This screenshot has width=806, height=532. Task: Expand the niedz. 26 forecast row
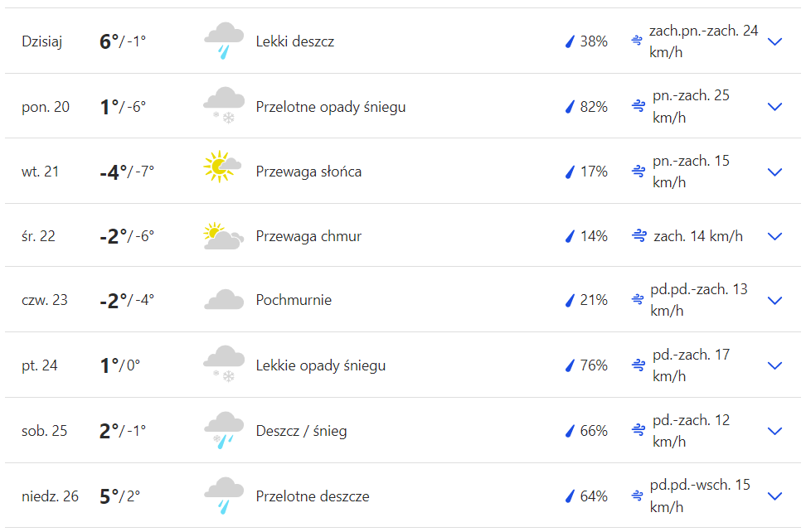[x=775, y=496]
